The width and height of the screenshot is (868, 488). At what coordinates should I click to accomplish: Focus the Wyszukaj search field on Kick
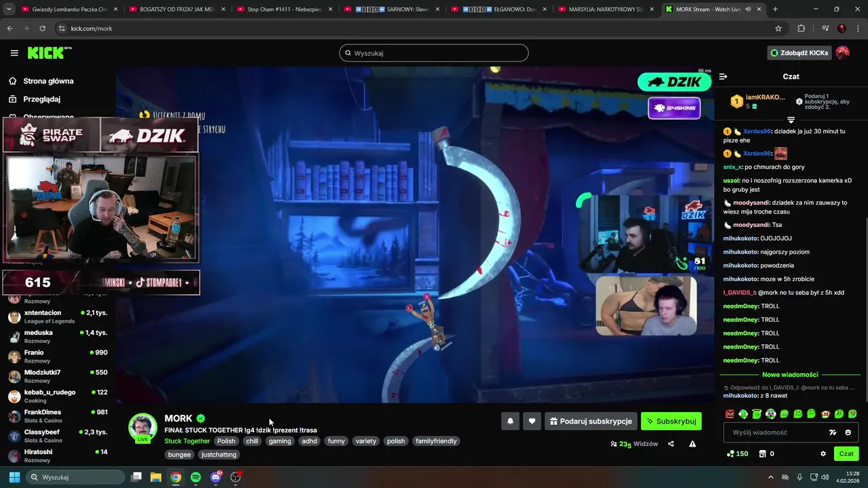point(434,53)
